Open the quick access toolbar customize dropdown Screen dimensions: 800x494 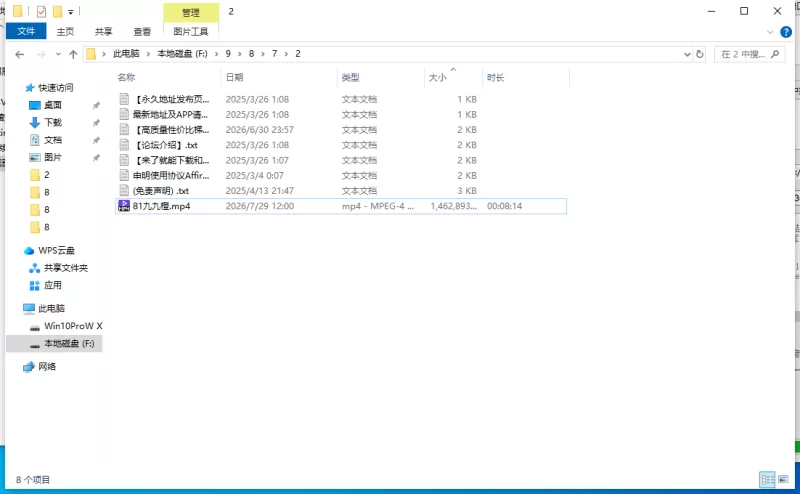coord(70,12)
